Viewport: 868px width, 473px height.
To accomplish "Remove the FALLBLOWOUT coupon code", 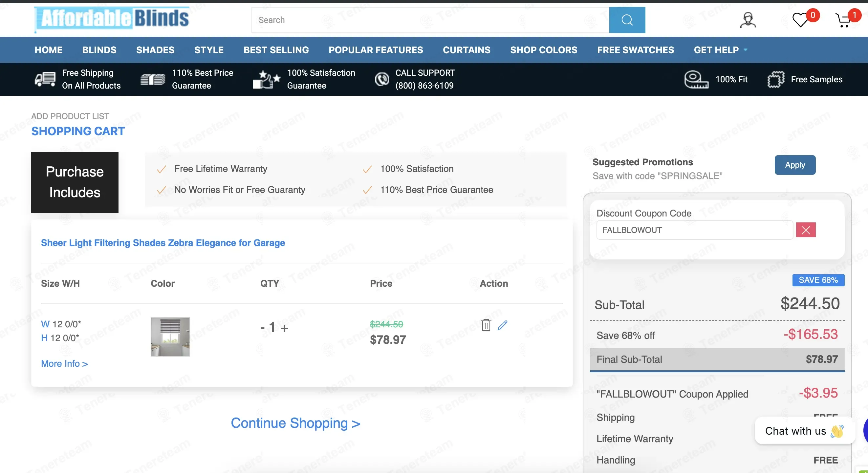I will (806, 230).
